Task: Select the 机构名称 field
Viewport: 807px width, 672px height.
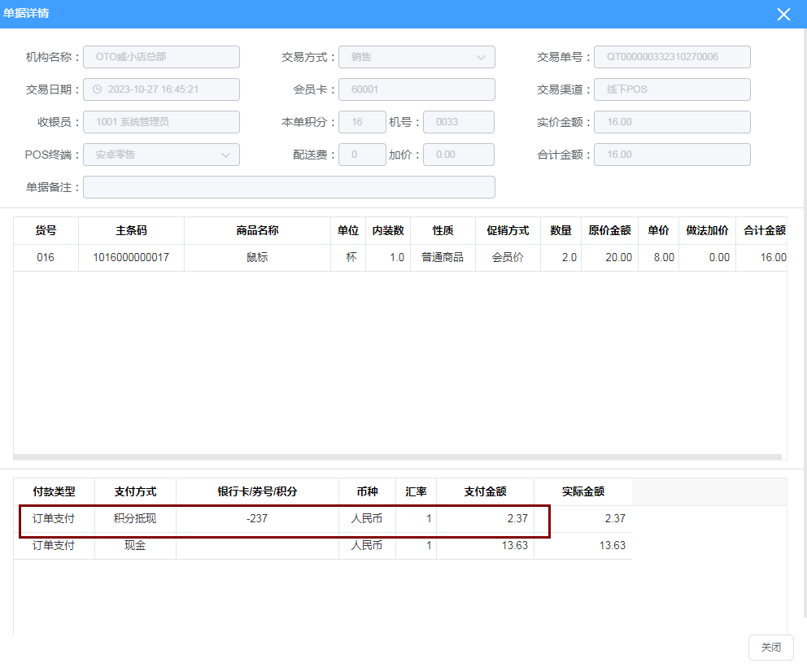Action: 161,57
